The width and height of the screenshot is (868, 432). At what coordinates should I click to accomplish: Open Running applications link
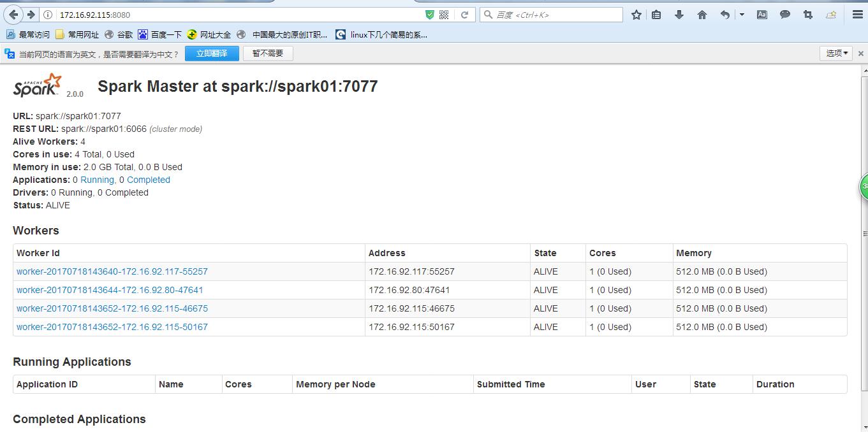click(97, 180)
